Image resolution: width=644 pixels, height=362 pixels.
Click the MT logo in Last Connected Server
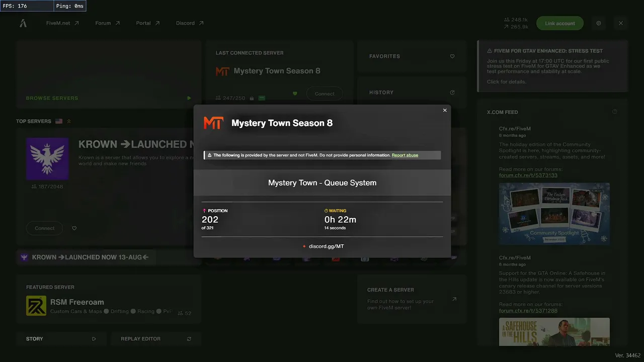(x=222, y=71)
